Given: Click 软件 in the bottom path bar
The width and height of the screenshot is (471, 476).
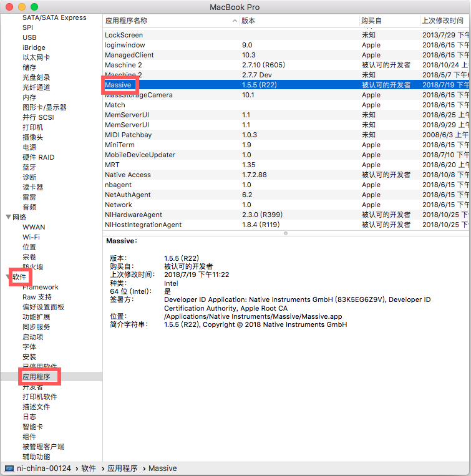Looking at the screenshot, I should 89,469.
